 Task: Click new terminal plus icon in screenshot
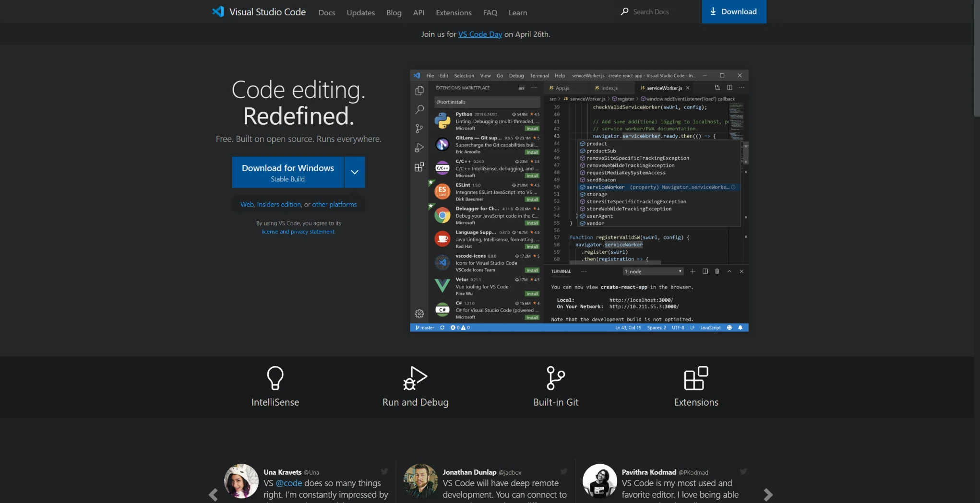pos(693,271)
